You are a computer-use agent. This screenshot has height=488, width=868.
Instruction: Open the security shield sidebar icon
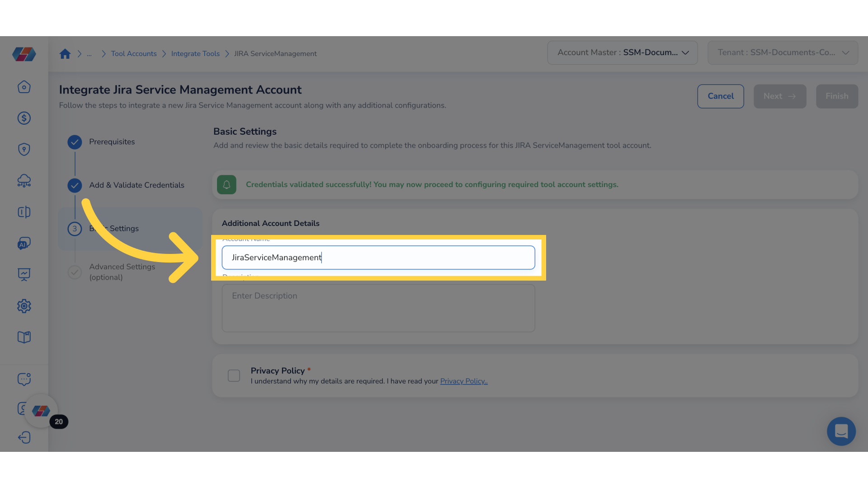click(24, 149)
